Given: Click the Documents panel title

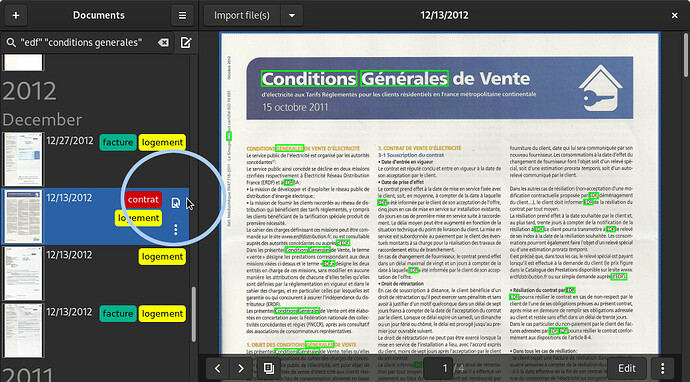Looking at the screenshot, I should point(99,15).
